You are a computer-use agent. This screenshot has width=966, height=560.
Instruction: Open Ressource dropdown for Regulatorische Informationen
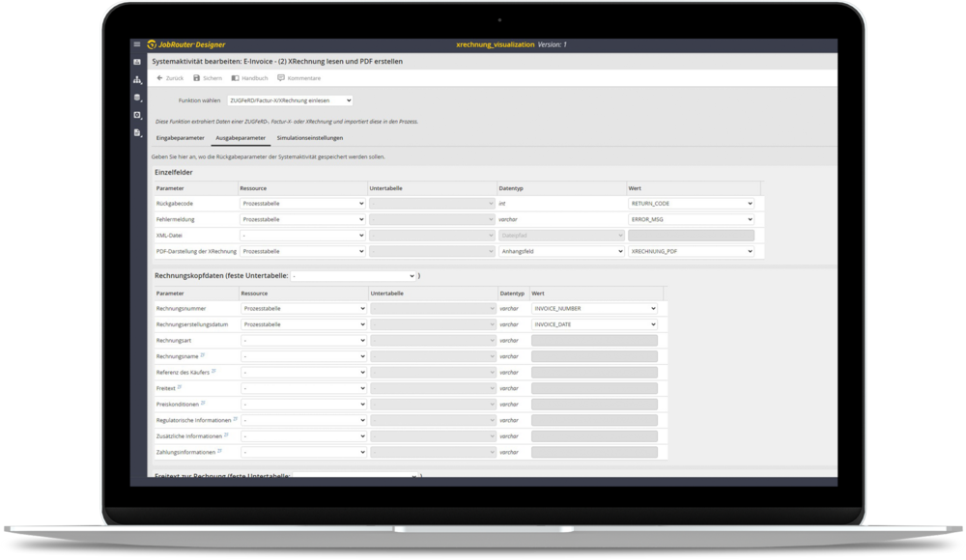coord(303,420)
